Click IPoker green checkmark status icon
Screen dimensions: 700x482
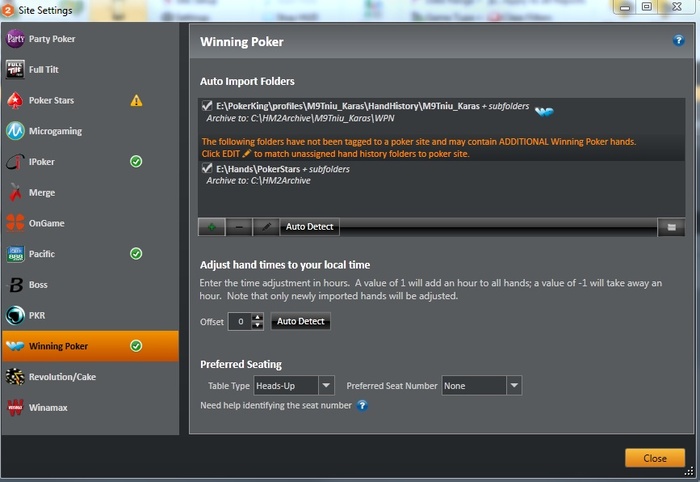(x=136, y=162)
